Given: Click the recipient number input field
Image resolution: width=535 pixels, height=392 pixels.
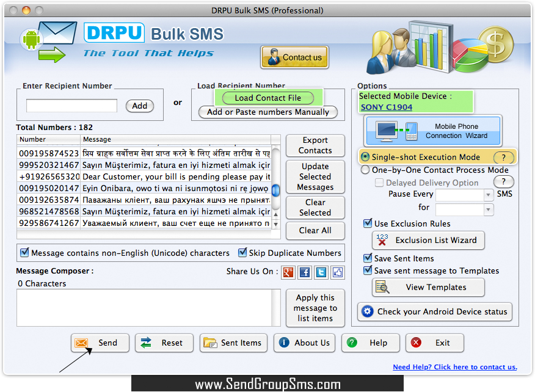Looking at the screenshot, I should click(71, 106).
